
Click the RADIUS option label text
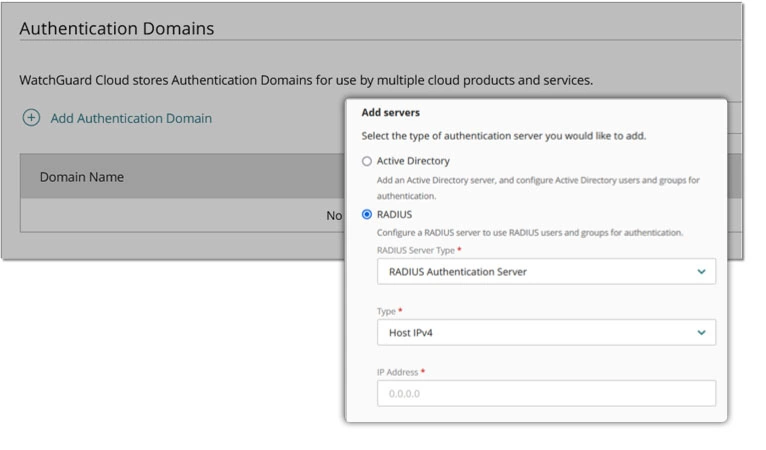pyautogui.click(x=394, y=214)
